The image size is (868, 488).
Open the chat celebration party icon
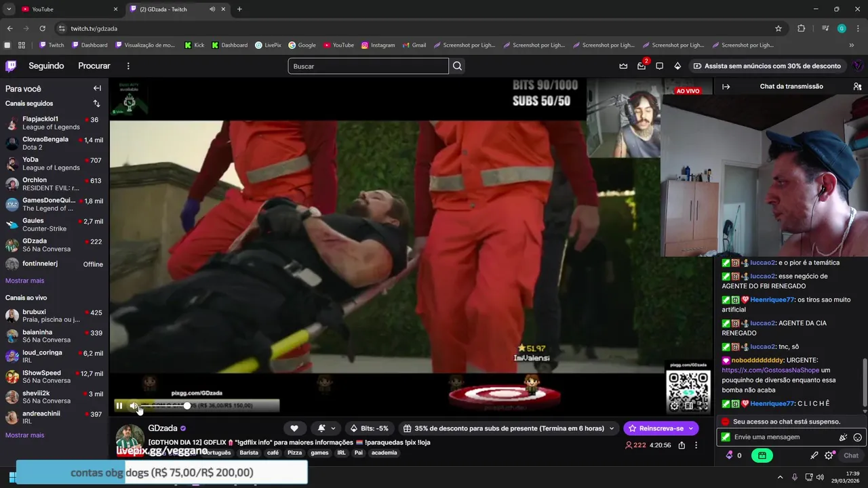point(844,438)
